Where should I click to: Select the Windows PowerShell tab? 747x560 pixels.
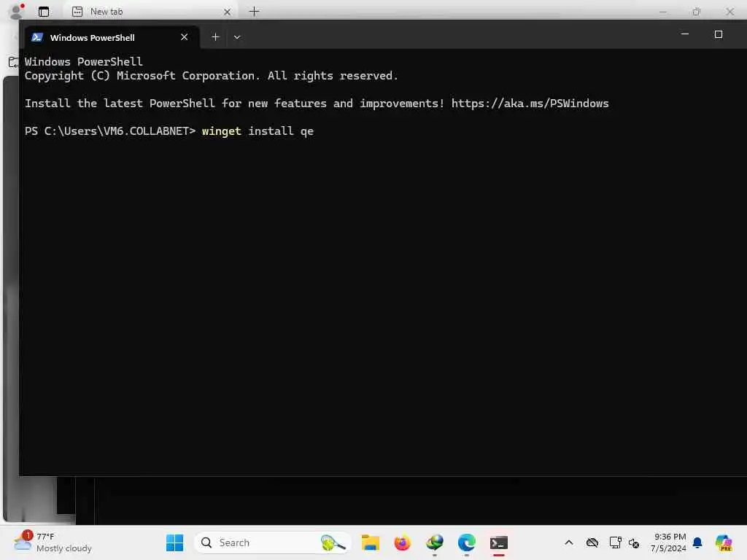[x=112, y=37]
